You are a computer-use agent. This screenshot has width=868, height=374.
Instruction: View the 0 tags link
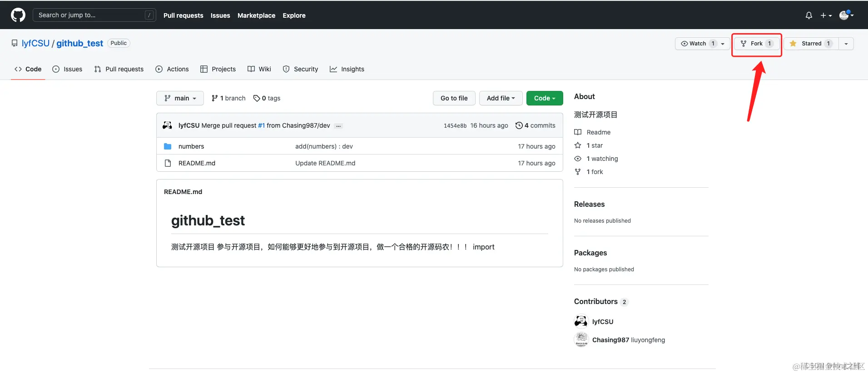point(267,98)
